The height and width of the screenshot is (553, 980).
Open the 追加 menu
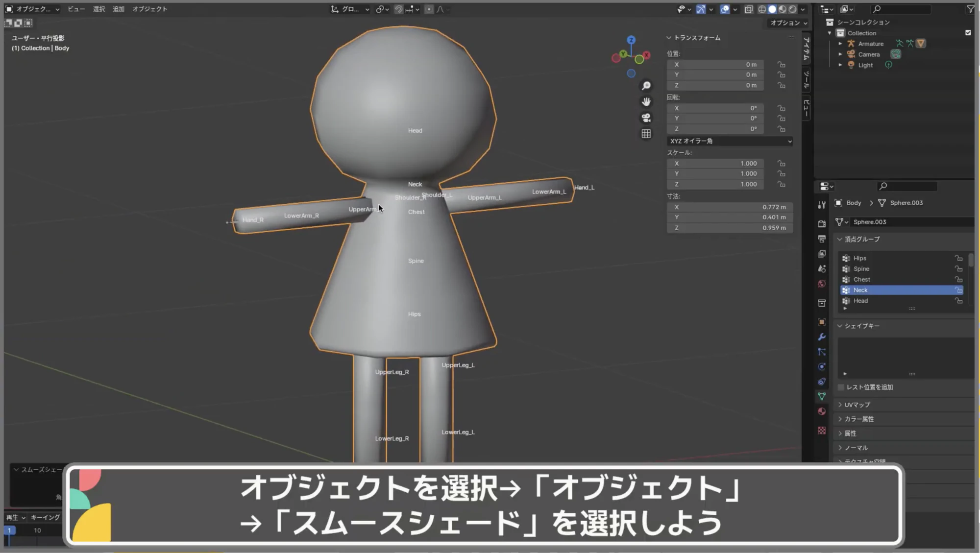coord(118,9)
